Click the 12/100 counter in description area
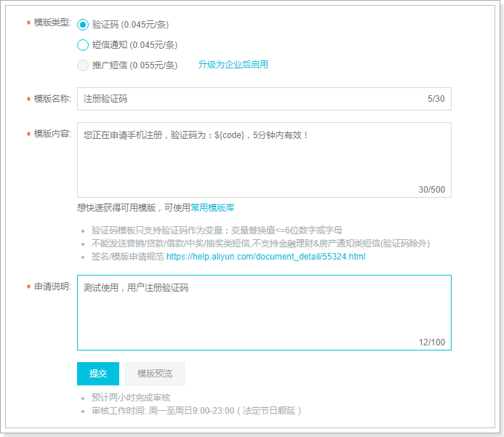The height and width of the screenshot is (437, 504). [432, 342]
